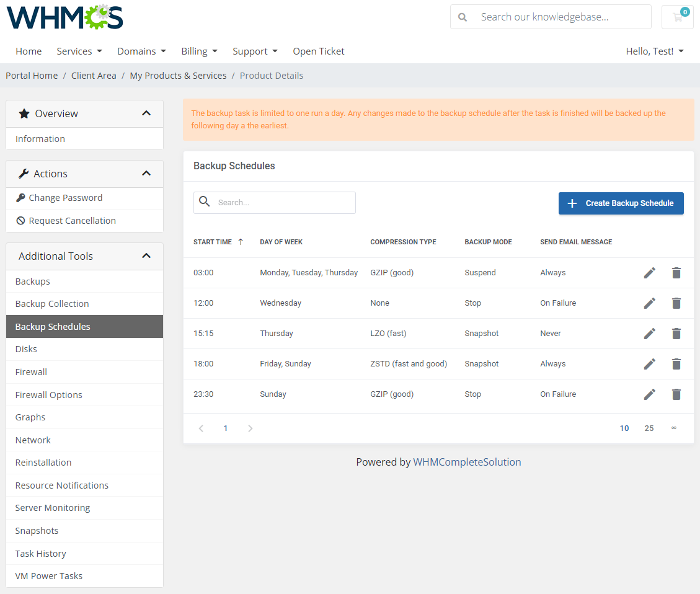The height and width of the screenshot is (594, 700).
Task: Focus the knowledgebase search field
Action: [x=551, y=17]
